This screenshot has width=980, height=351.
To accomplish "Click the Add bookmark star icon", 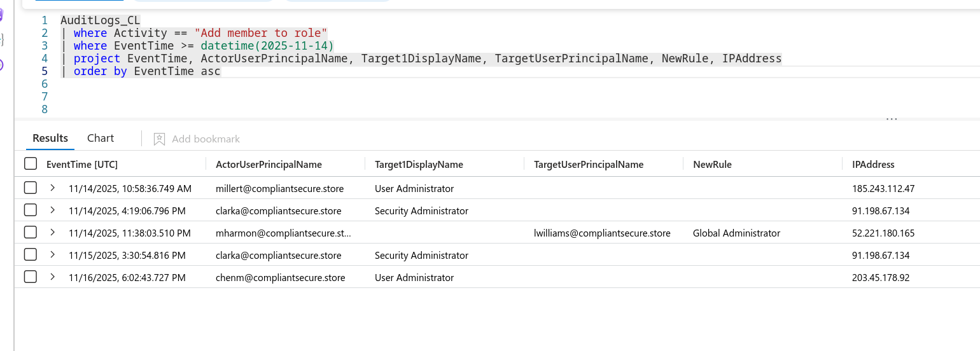I will click(x=159, y=139).
